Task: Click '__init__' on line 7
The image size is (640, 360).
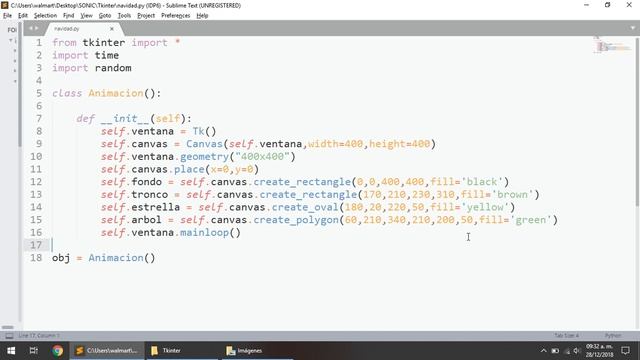Action: coord(125,119)
